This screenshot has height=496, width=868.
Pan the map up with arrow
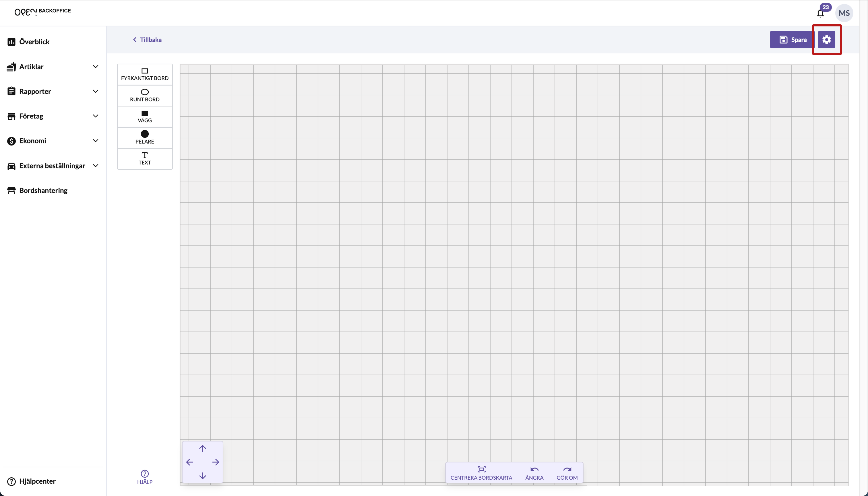pos(203,448)
